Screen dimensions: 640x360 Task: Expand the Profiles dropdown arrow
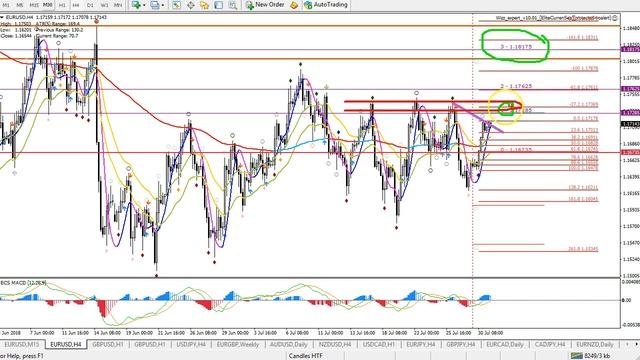[x=162, y=5]
